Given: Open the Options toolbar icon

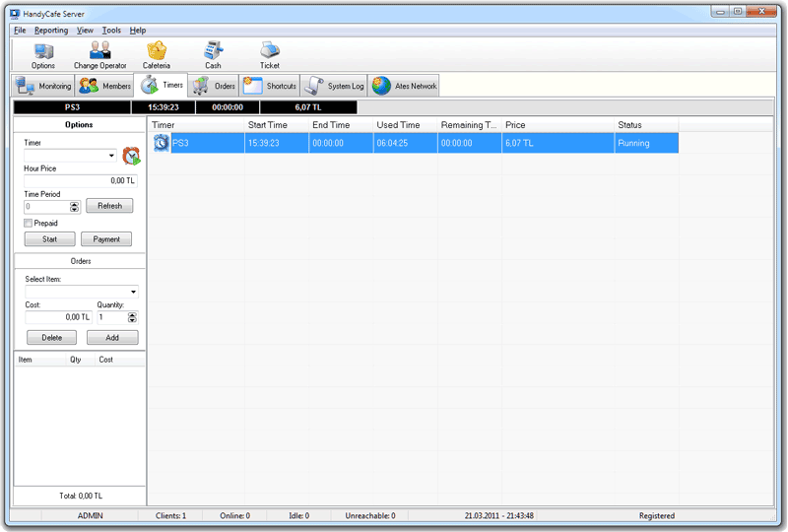Looking at the screenshot, I should click(x=43, y=52).
